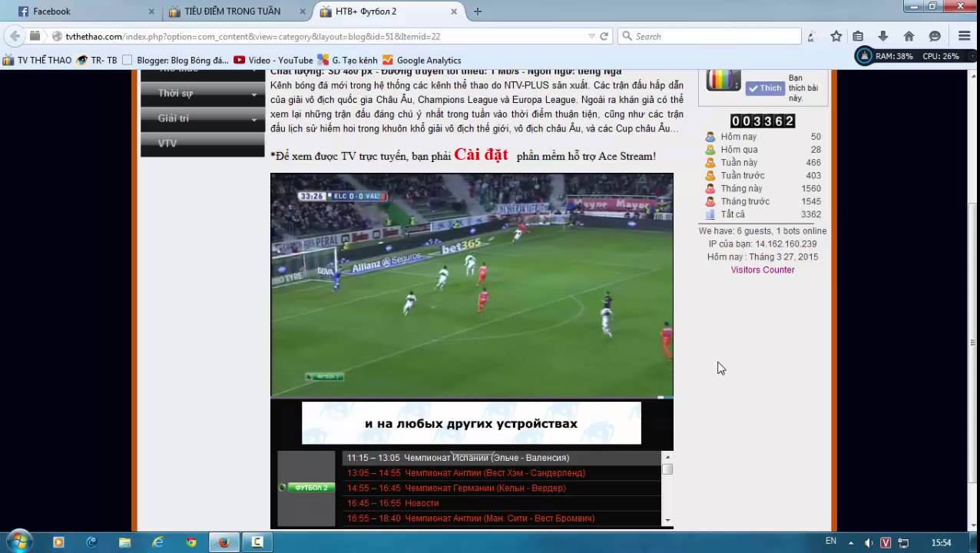Open TV THỂ THAO bookmark
The image size is (980, 553).
37,60
